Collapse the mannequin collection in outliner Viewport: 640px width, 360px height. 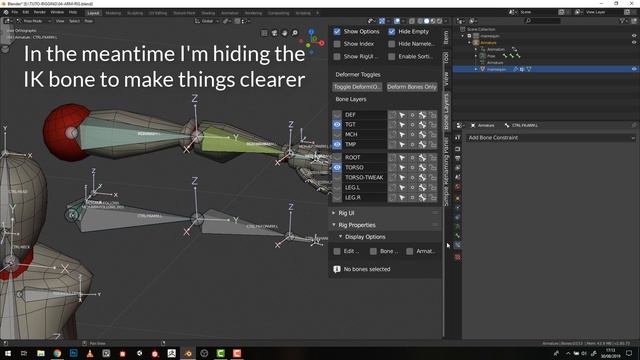click(463, 36)
